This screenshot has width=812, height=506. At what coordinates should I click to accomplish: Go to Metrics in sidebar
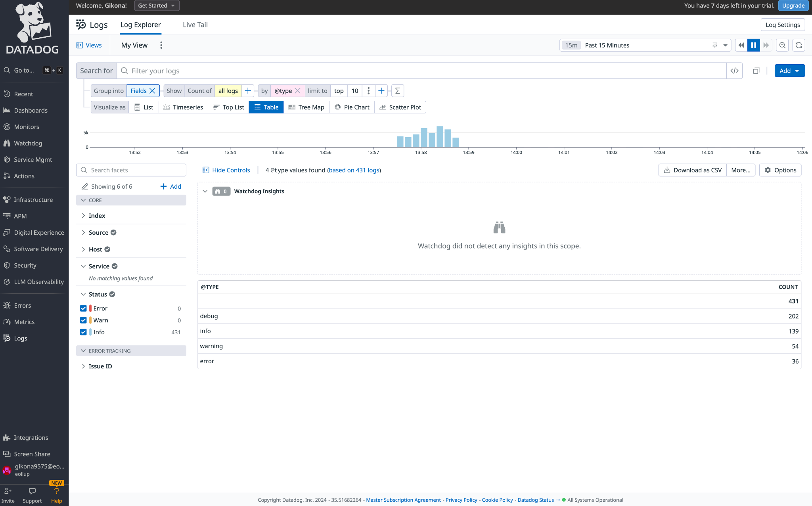click(x=24, y=322)
